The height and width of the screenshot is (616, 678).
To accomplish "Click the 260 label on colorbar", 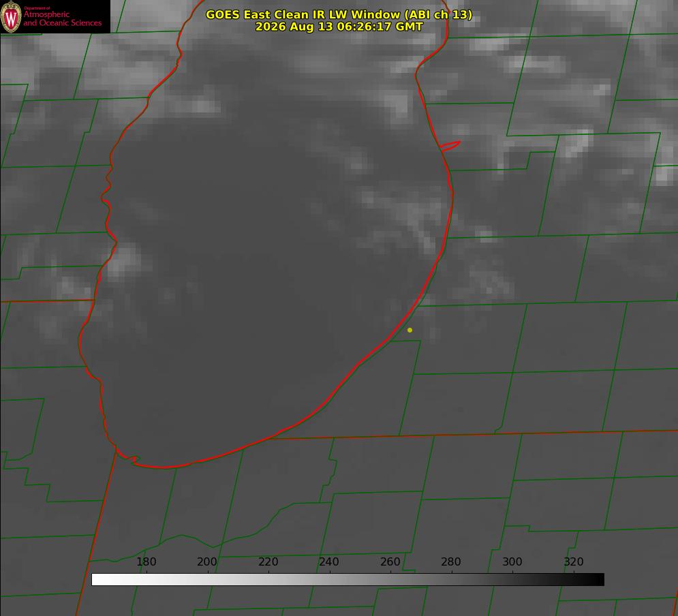I will click(x=390, y=561).
